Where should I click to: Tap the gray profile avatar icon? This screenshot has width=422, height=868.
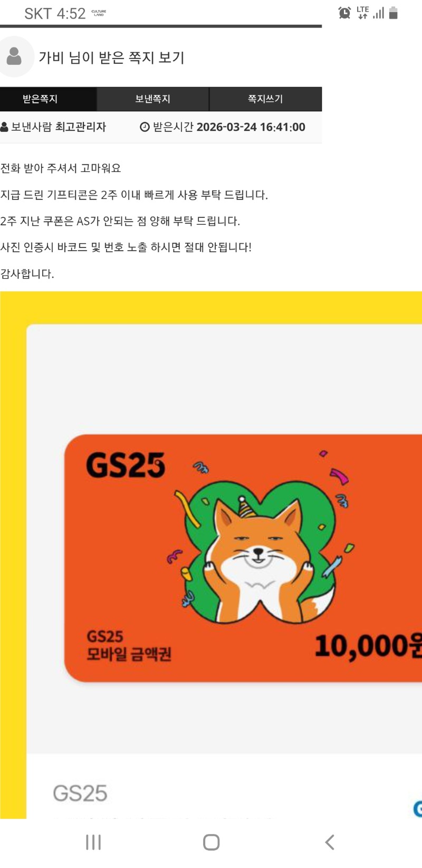click(x=15, y=56)
